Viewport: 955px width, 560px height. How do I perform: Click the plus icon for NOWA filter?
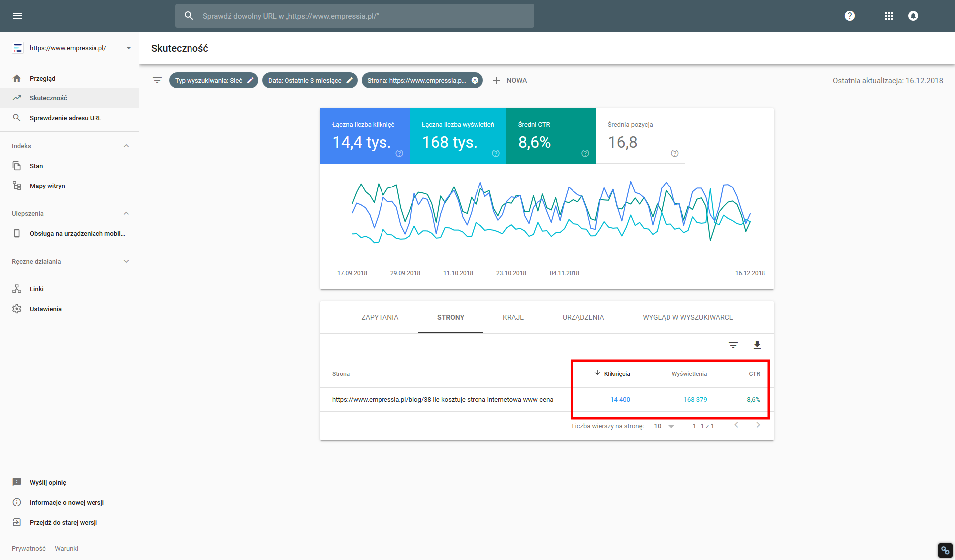click(496, 80)
